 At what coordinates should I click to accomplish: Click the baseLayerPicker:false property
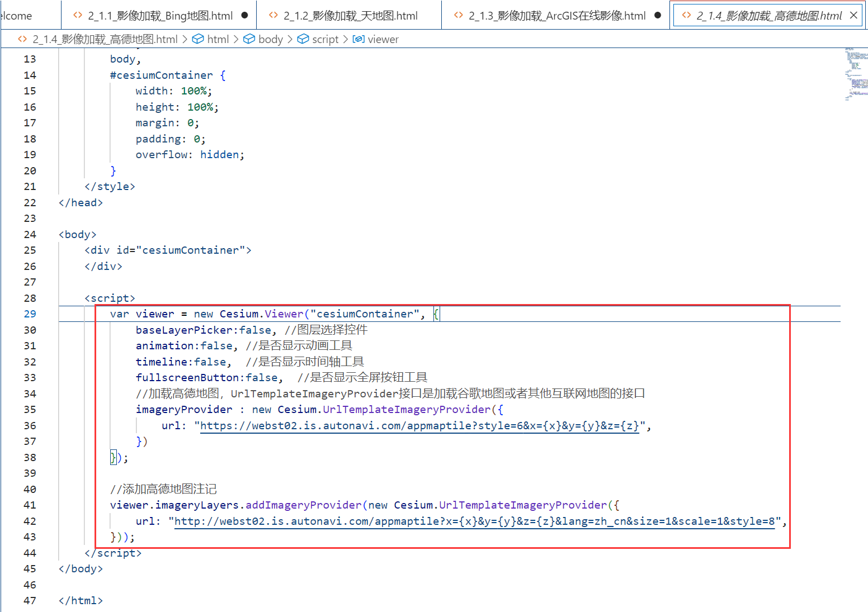(x=204, y=330)
